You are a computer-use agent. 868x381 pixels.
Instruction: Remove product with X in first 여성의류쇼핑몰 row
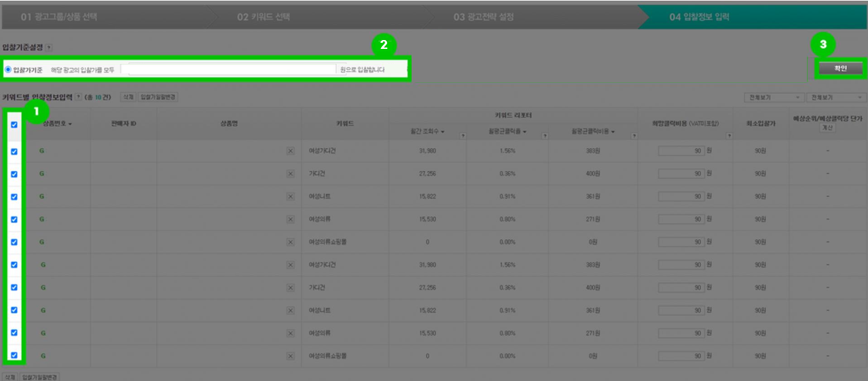(x=290, y=242)
